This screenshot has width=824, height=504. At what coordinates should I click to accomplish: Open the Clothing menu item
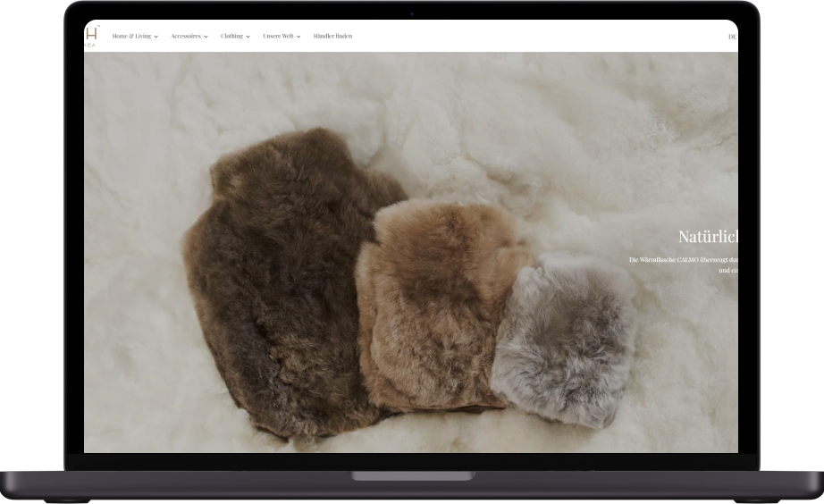(x=231, y=37)
